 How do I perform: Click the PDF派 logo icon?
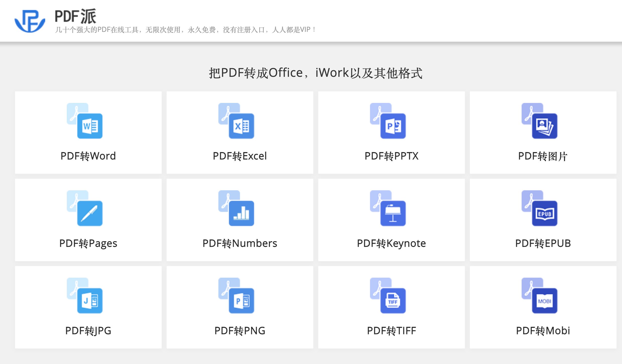click(x=30, y=21)
